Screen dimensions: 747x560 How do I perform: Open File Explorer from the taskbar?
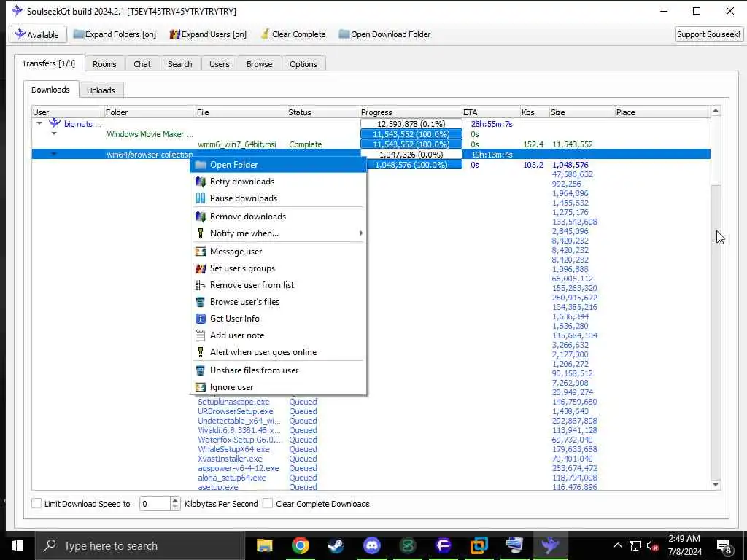[x=264, y=545]
